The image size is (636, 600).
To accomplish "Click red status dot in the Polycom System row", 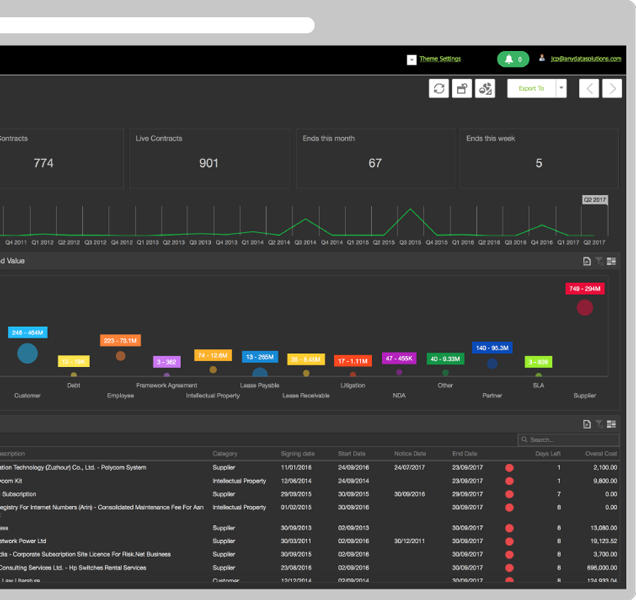I will click(x=509, y=468).
